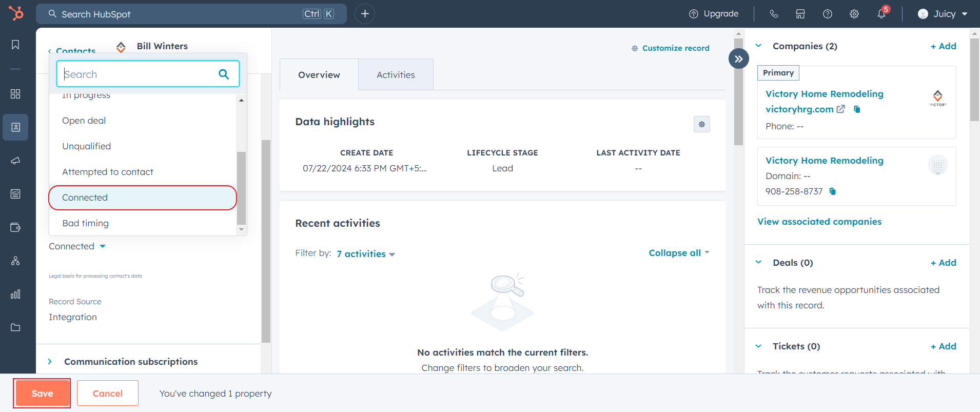Open Workspaces grid icon in sidebar
This screenshot has height=412, width=980.
click(x=15, y=94)
